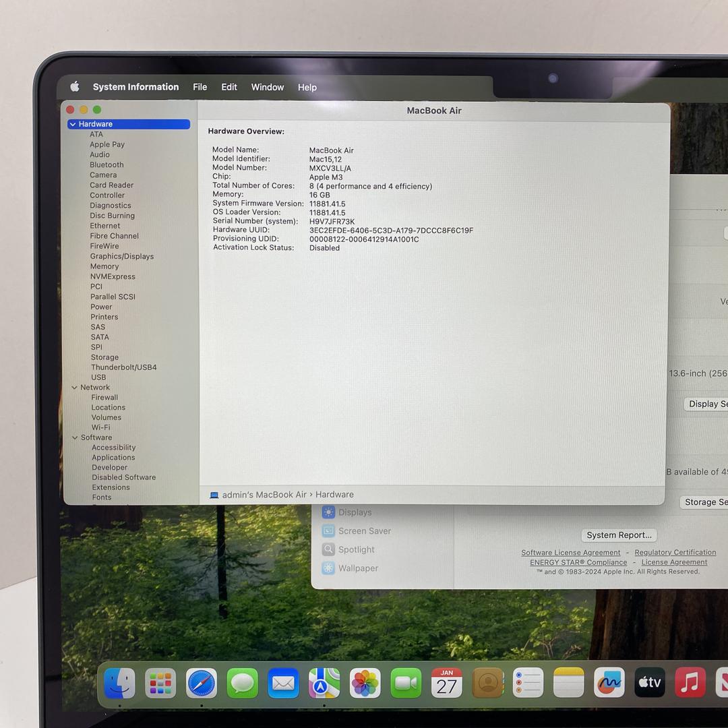Launch Freeform from the Dock
The height and width of the screenshot is (728, 728).
pyautogui.click(x=609, y=683)
